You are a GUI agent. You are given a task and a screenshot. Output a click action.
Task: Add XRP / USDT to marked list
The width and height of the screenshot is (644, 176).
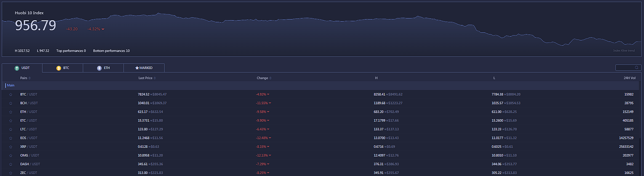[x=11, y=147]
